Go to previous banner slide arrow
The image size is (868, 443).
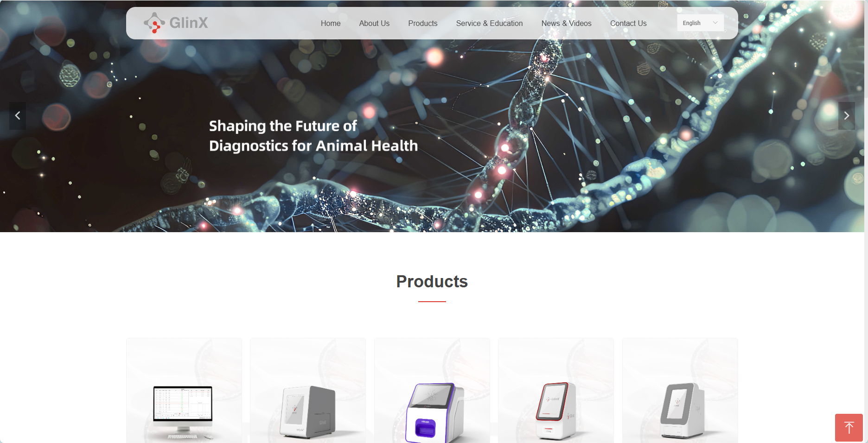pos(18,116)
